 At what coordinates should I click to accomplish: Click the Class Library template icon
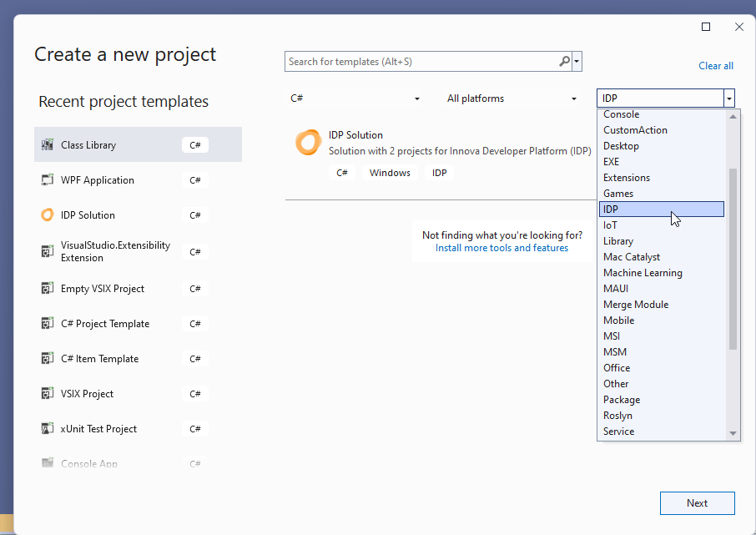(48, 145)
